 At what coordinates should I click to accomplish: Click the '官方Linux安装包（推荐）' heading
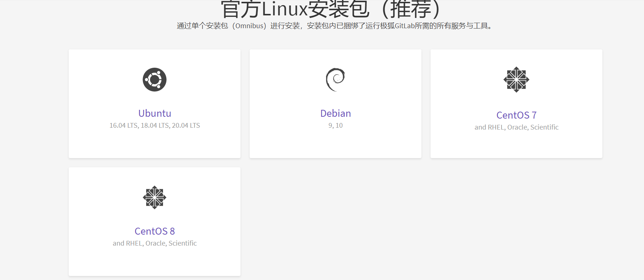(x=331, y=9)
